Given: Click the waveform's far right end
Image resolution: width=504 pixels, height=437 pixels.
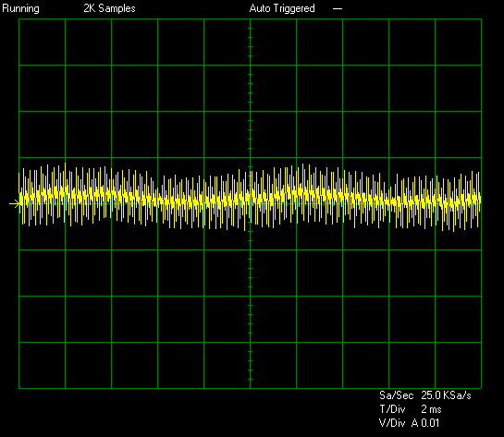Looking at the screenshot, I should pyautogui.click(x=480, y=199).
